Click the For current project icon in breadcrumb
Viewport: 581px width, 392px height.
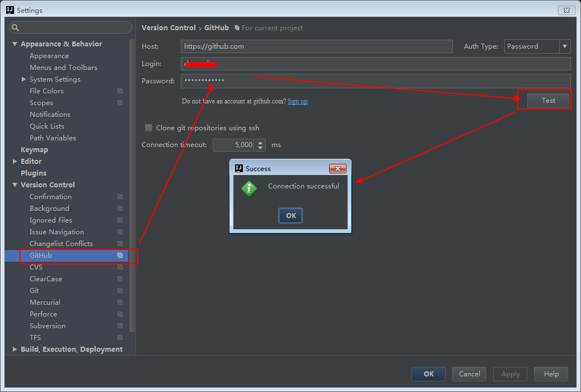(x=237, y=28)
